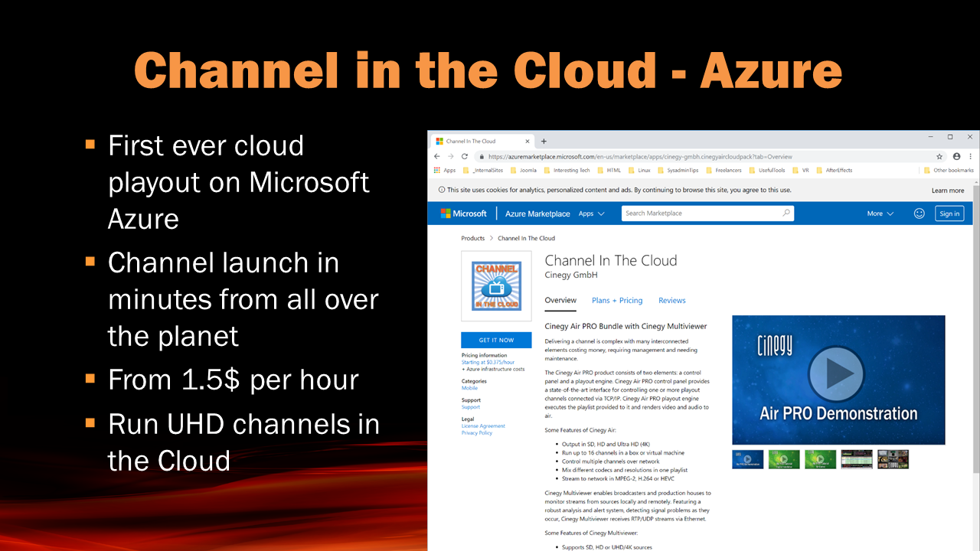The image size is (980, 551).
Task: Open the HTML bookmark folder
Action: pos(609,171)
